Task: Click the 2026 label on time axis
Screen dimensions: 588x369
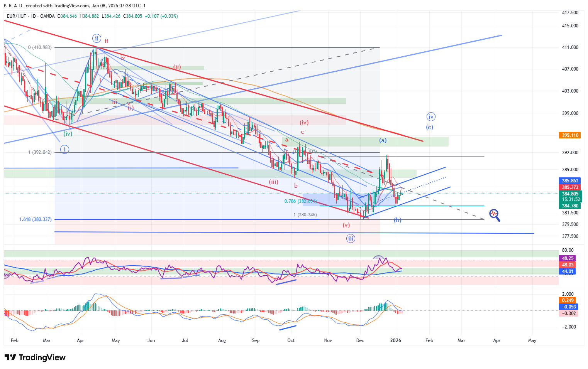Action: [x=395, y=340]
